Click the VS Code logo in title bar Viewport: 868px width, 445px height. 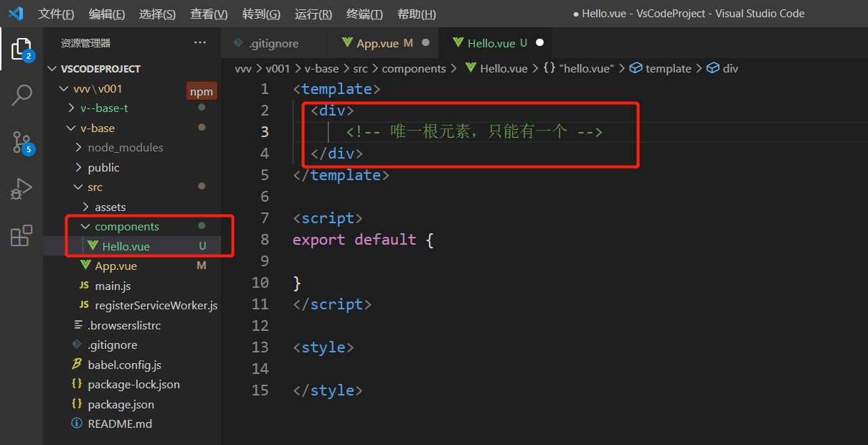pyautogui.click(x=16, y=14)
